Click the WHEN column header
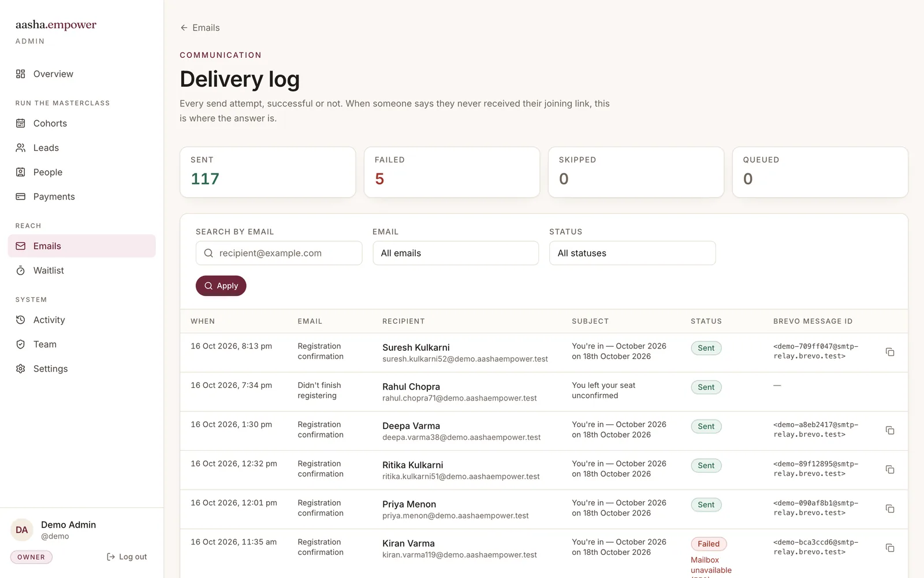 coord(203,321)
